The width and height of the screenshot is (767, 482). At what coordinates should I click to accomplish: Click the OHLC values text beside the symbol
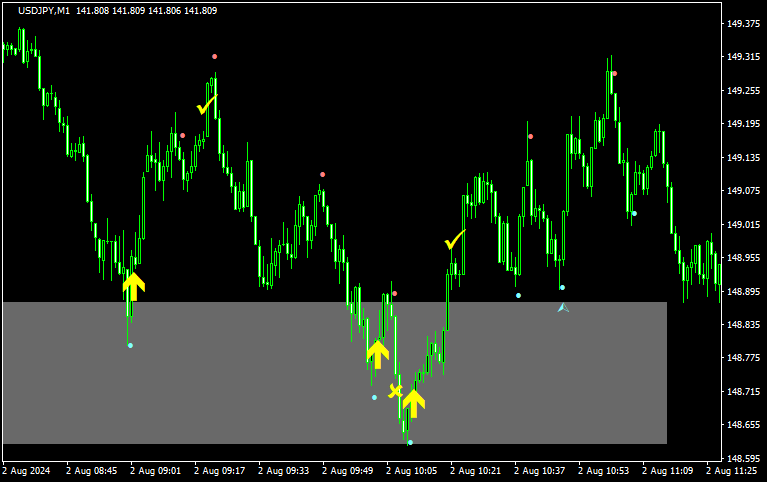coord(145,11)
